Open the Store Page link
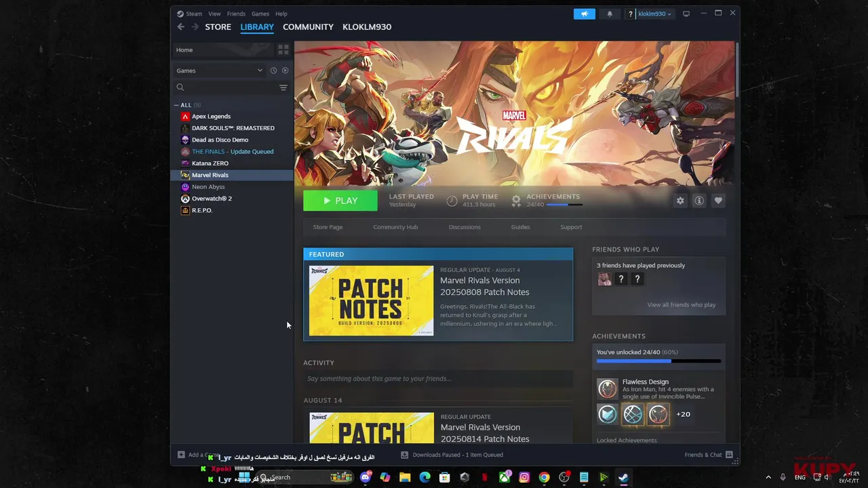This screenshot has width=868, height=488. (328, 227)
